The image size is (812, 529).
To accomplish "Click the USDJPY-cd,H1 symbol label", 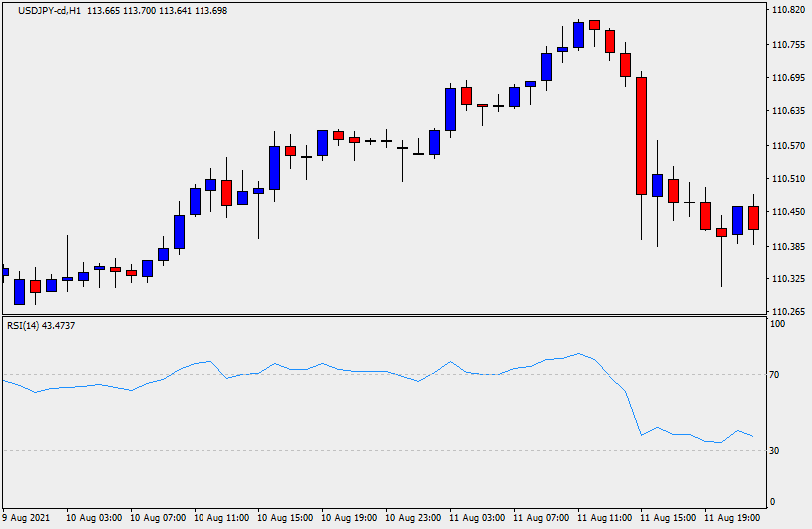I will pos(50,10).
